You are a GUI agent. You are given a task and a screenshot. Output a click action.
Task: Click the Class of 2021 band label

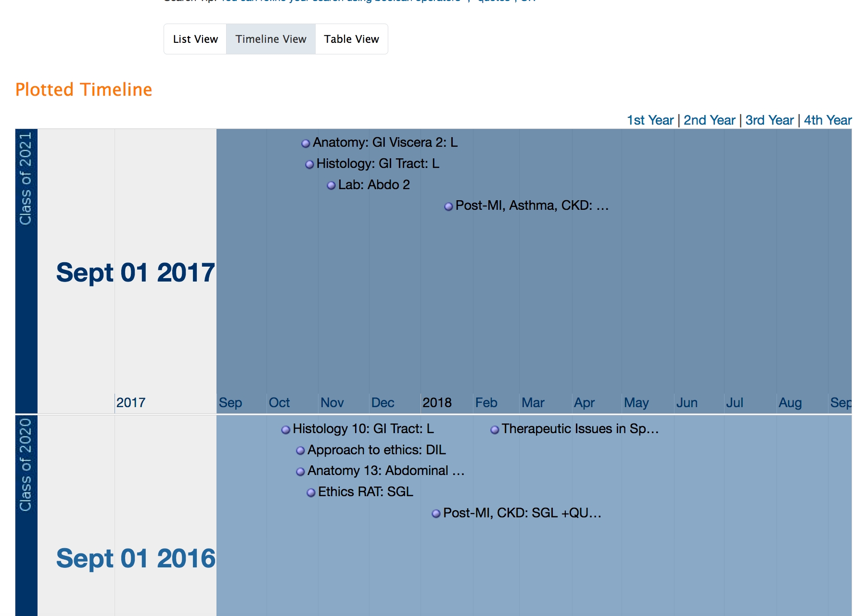pyautogui.click(x=26, y=178)
